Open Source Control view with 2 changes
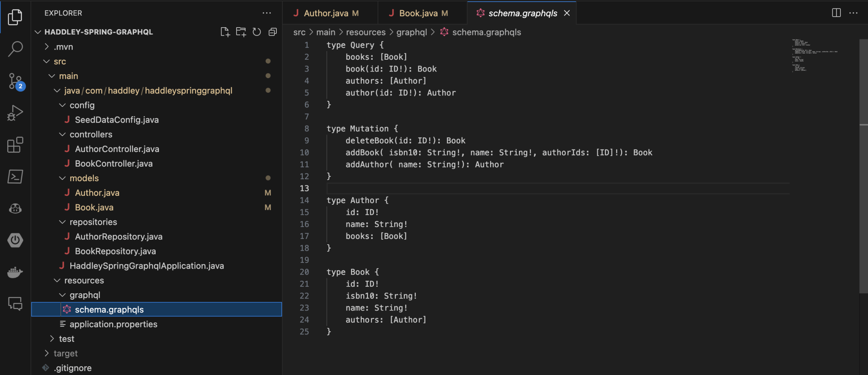This screenshot has width=868, height=375. (x=15, y=81)
